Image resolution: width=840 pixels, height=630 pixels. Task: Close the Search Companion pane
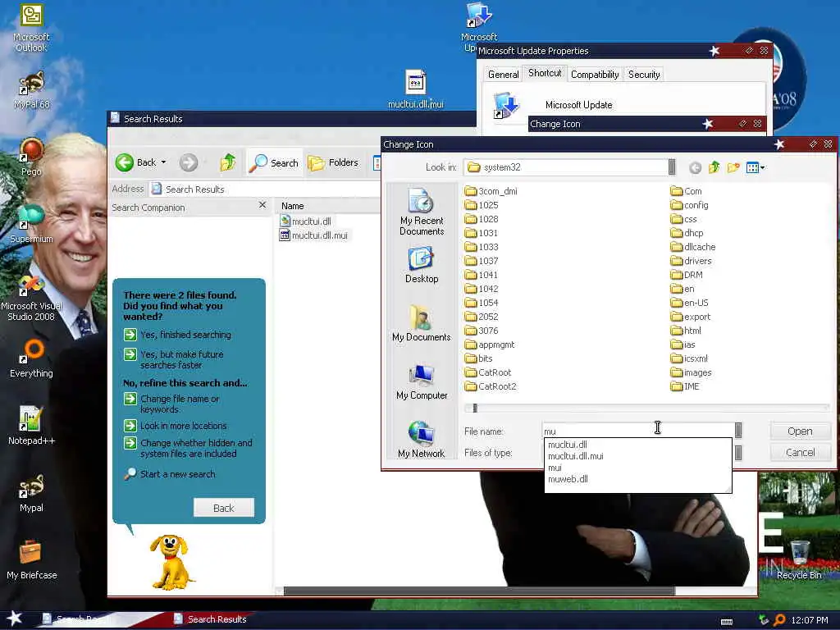262,205
